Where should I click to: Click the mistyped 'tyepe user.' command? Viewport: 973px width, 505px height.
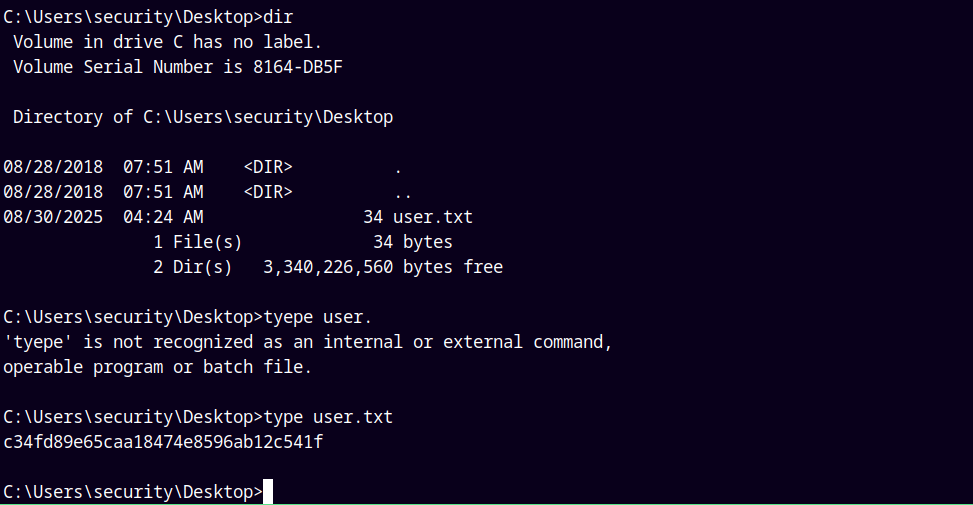pos(318,317)
